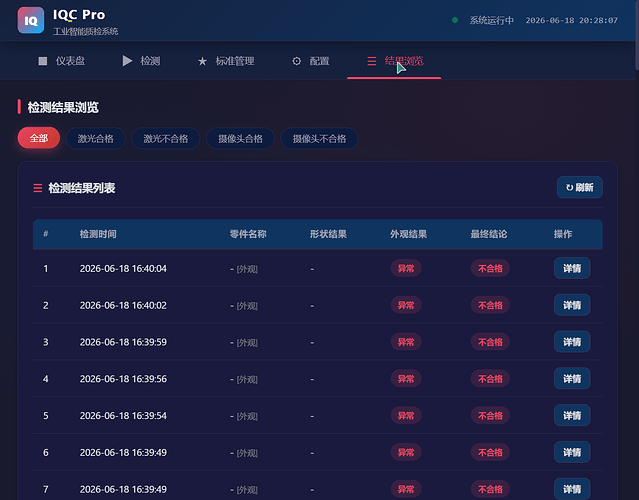Filter results by 激光不合格
Viewport: 639px width, 500px height.
[166, 139]
